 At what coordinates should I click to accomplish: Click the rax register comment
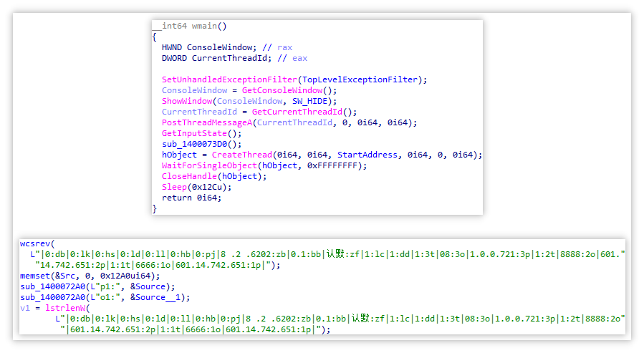284,47
